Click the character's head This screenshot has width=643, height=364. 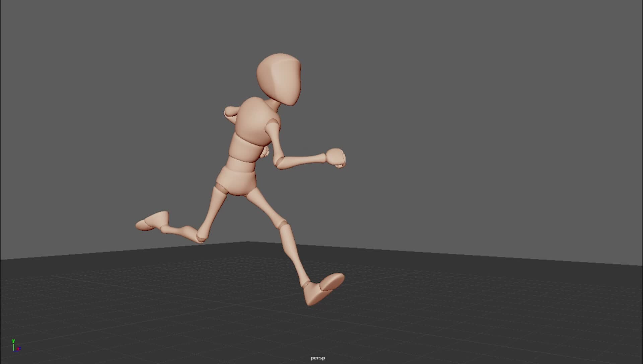[279, 79]
